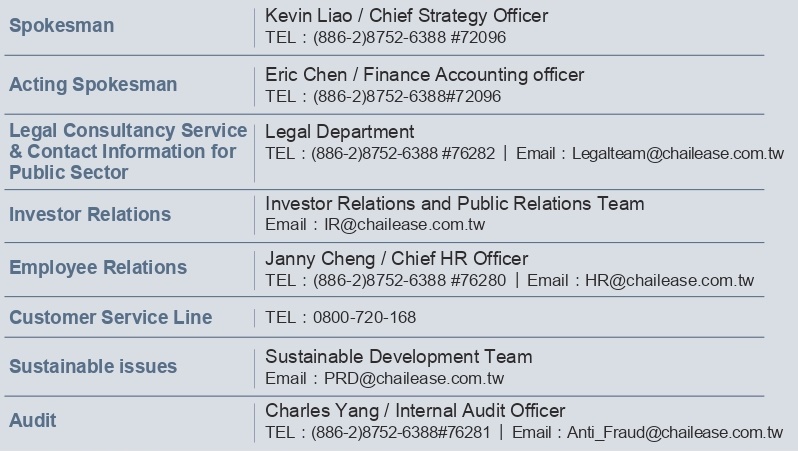The height and width of the screenshot is (451, 798).
Task: Click the customer service number 0800-720-168
Action: [364, 318]
